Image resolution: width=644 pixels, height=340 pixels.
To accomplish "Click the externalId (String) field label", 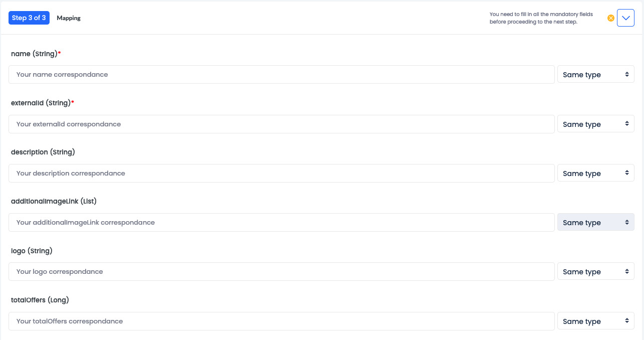I will tap(41, 103).
